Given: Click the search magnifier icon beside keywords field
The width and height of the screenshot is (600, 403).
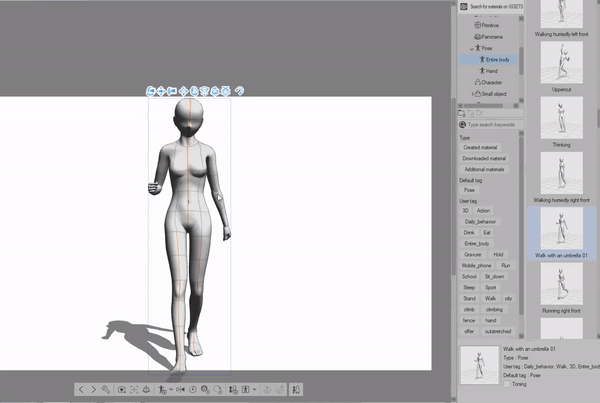Looking at the screenshot, I should (x=462, y=125).
